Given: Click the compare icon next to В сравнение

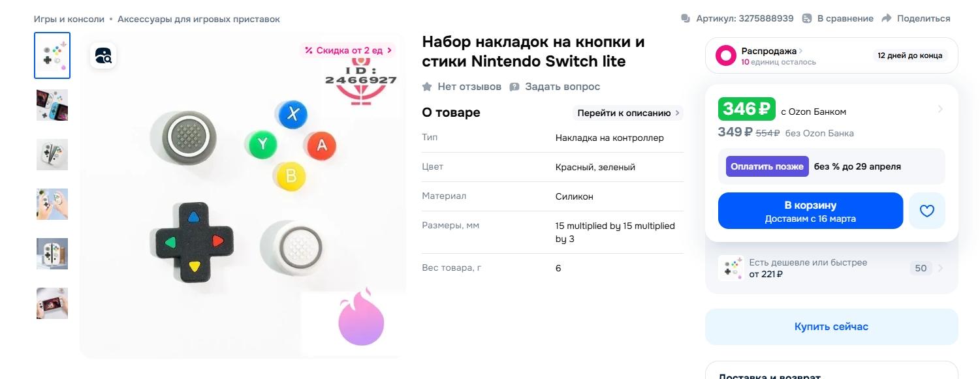Looking at the screenshot, I should click(x=807, y=18).
